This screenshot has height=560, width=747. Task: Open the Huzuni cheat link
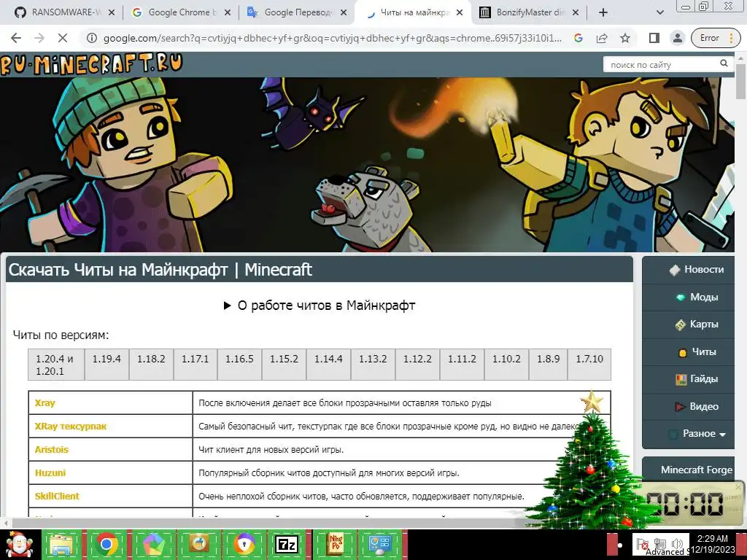pyautogui.click(x=50, y=472)
